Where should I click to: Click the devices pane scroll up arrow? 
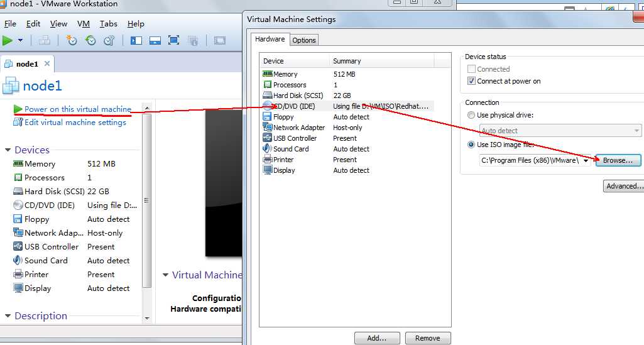[x=147, y=109]
